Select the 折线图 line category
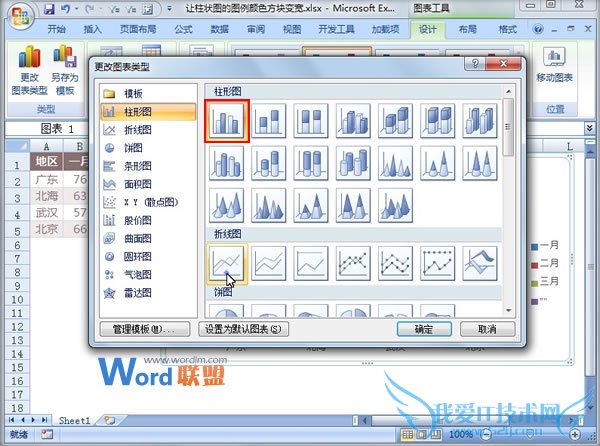600x446 pixels. point(148,130)
